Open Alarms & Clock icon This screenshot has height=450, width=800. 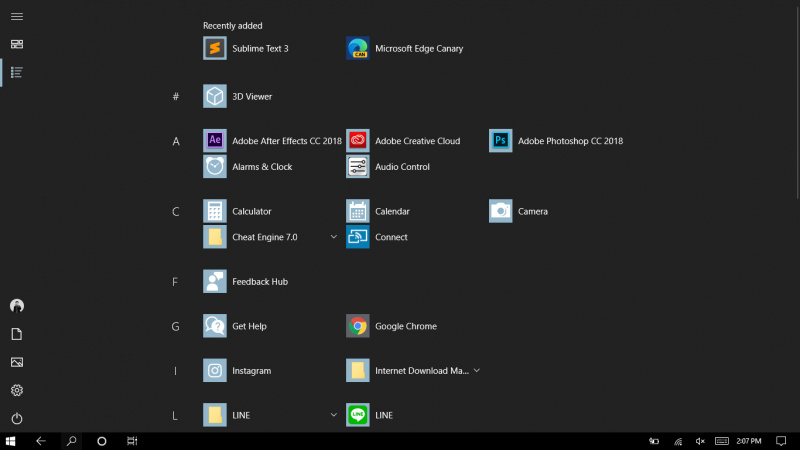tap(215, 166)
